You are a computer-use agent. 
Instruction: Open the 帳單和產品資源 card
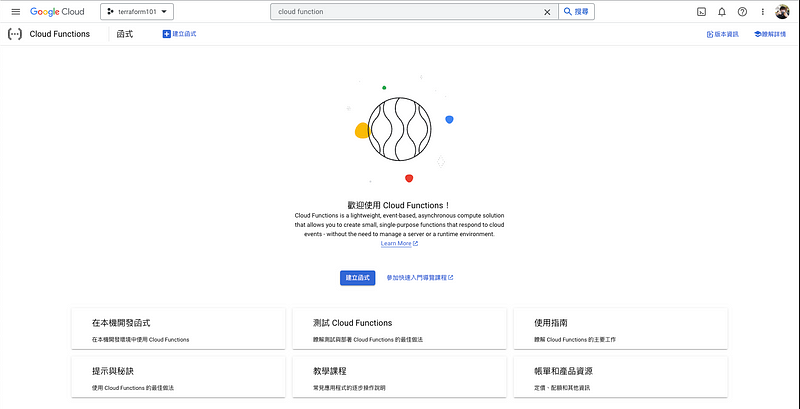[620, 377]
